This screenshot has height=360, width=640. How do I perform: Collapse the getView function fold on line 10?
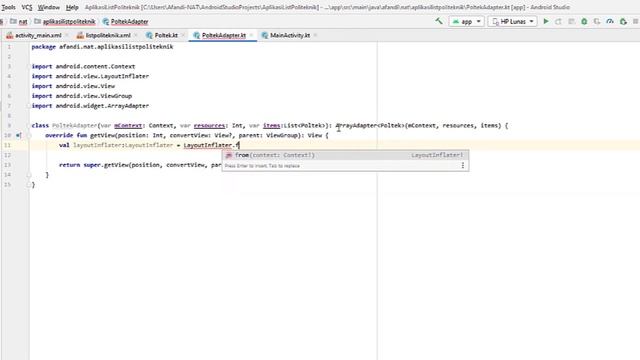29,136
